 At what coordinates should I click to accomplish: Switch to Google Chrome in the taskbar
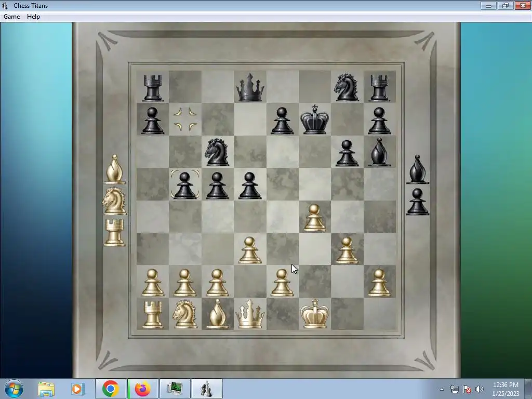coord(110,389)
